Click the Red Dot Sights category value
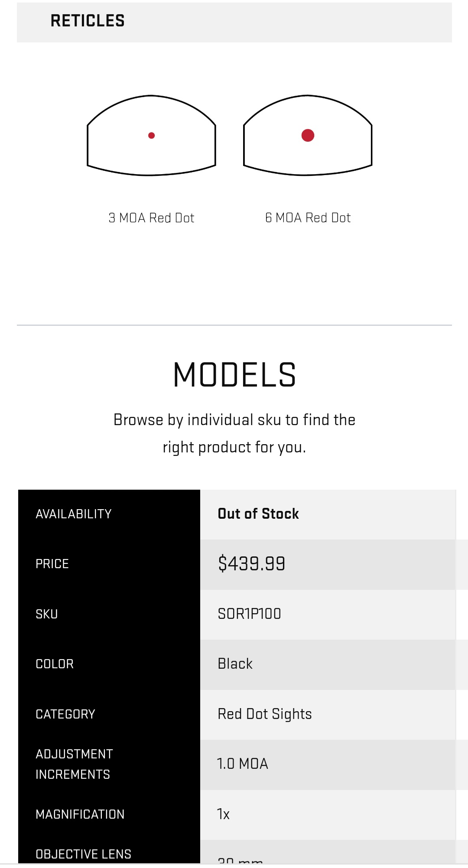The height and width of the screenshot is (868, 468). 264,714
